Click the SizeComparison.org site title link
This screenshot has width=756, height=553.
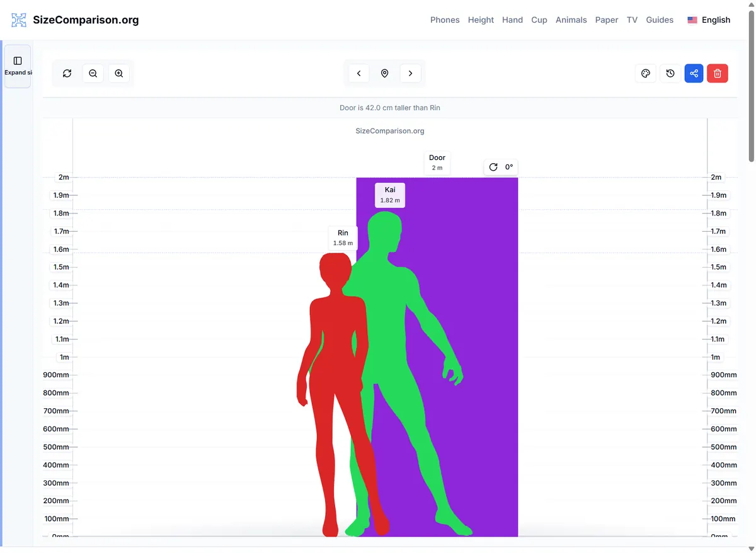tap(86, 20)
